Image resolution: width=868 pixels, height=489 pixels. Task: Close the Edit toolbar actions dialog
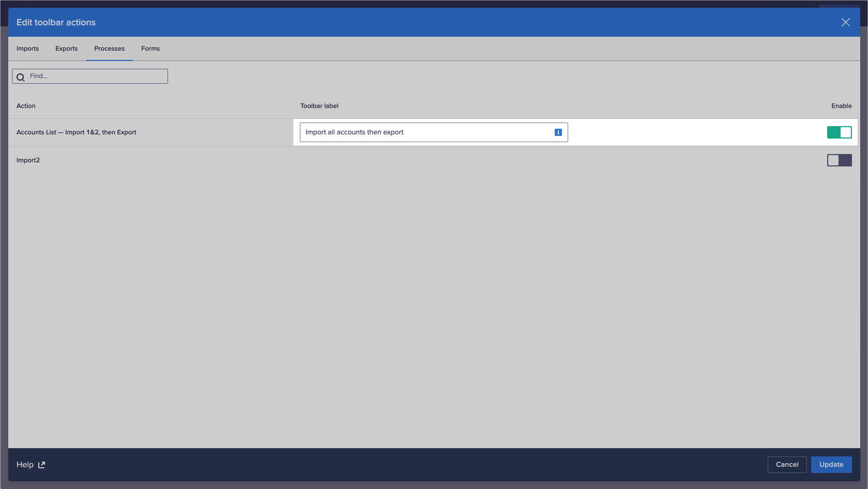pos(846,22)
